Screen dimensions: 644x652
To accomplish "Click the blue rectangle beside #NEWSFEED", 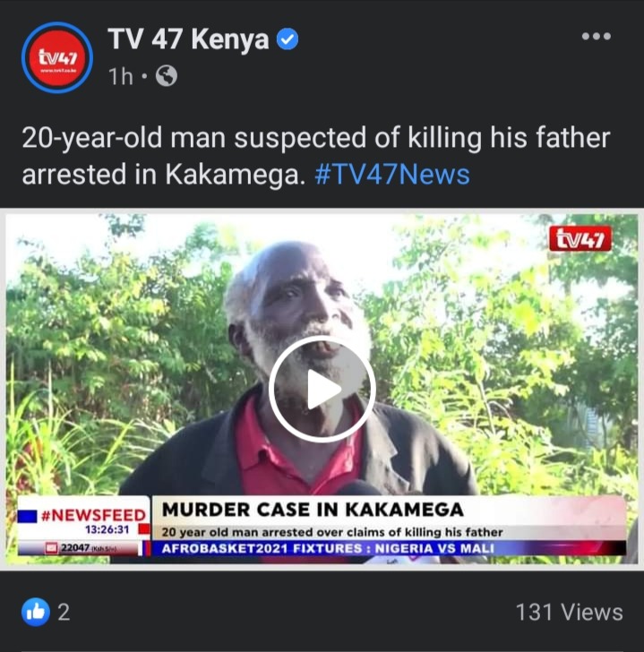I will pyautogui.click(x=28, y=516).
